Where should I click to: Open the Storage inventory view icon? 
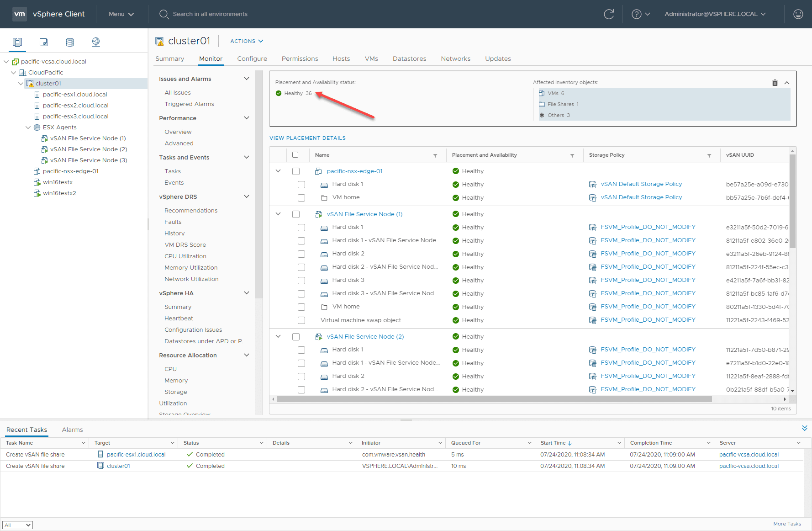coord(69,42)
